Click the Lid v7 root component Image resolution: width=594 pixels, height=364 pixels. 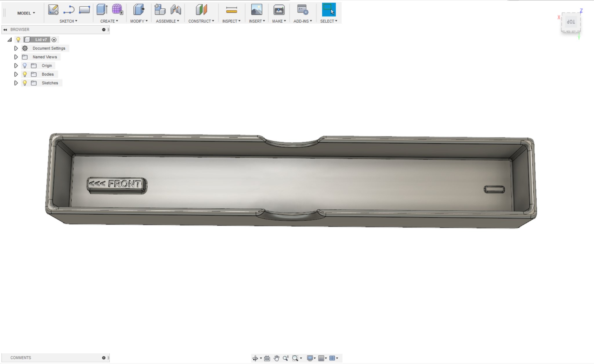(41, 39)
